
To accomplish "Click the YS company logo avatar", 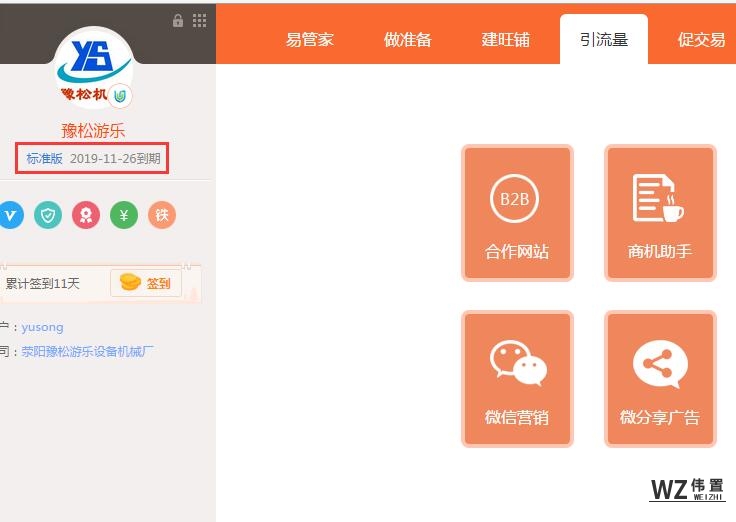I will tap(94, 69).
